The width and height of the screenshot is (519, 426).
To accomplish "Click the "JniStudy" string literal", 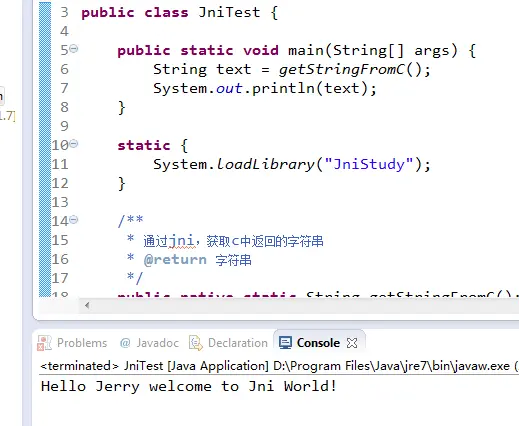I will [x=369, y=164].
